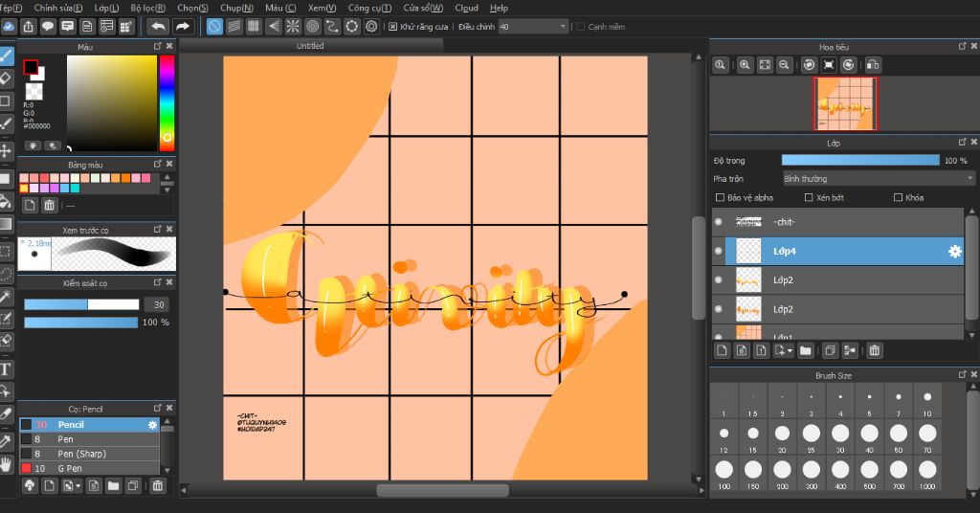Enable Xén bớt clipping checkbox

click(x=809, y=197)
